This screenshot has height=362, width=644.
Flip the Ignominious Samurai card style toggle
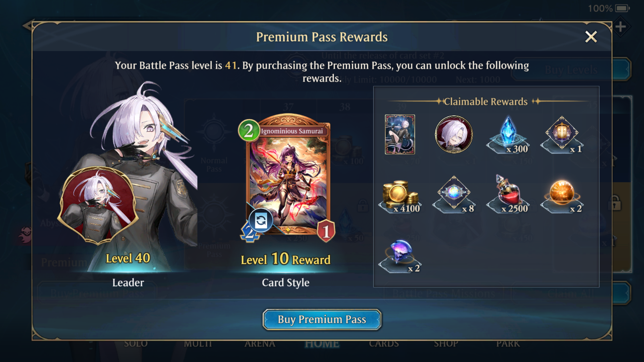pos(261,221)
